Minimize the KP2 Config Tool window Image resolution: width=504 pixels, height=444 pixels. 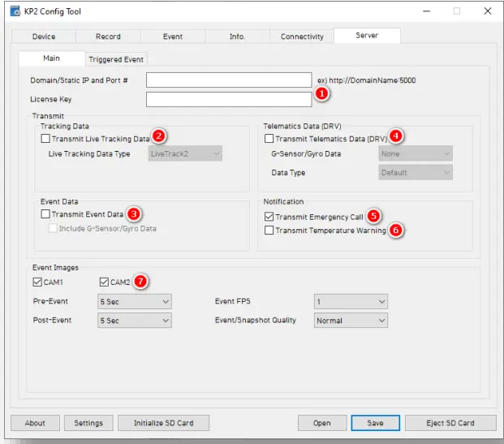427,11
